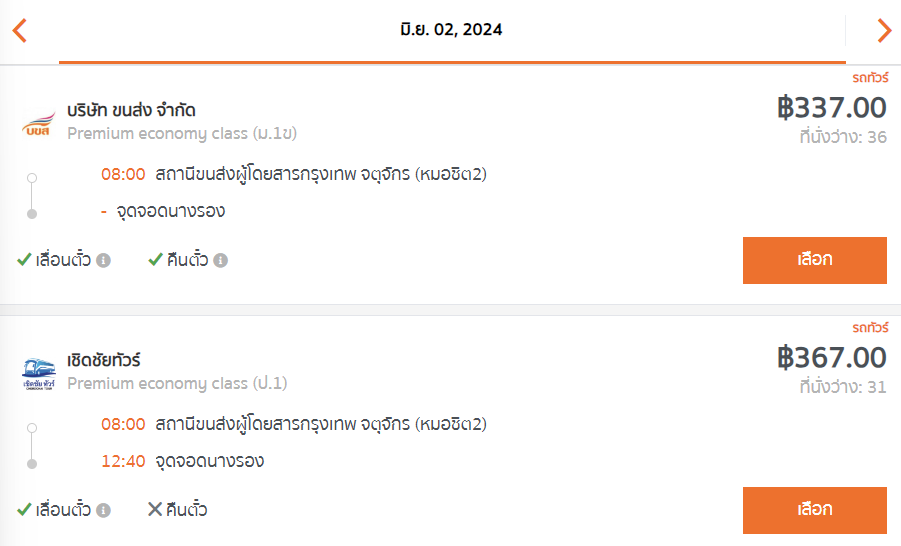Click the รถทัวร์ label on second trip

coord(870,328)
